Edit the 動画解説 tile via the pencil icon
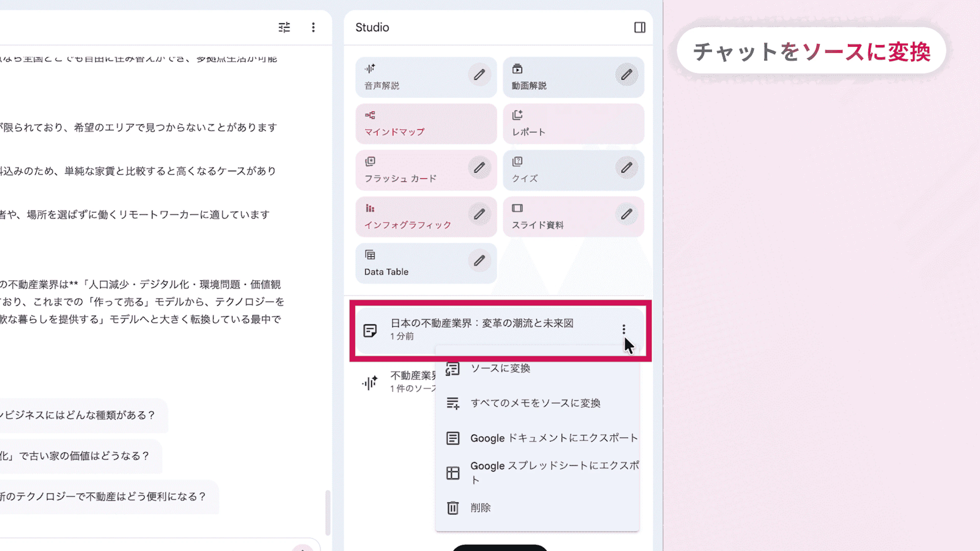 (626, 74)
